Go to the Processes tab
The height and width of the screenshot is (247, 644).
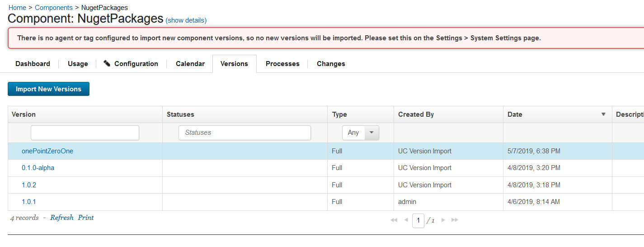point(282,64)
